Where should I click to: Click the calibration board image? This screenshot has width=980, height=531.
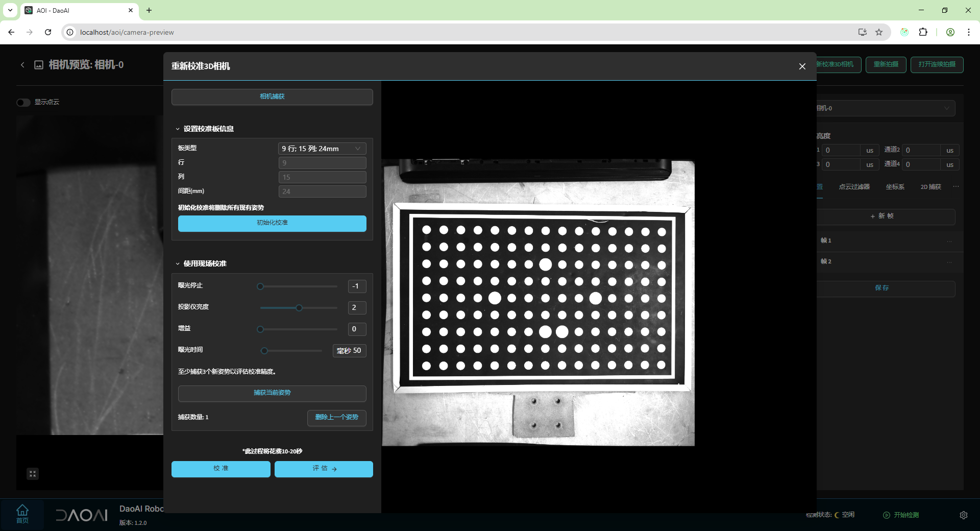538,303
